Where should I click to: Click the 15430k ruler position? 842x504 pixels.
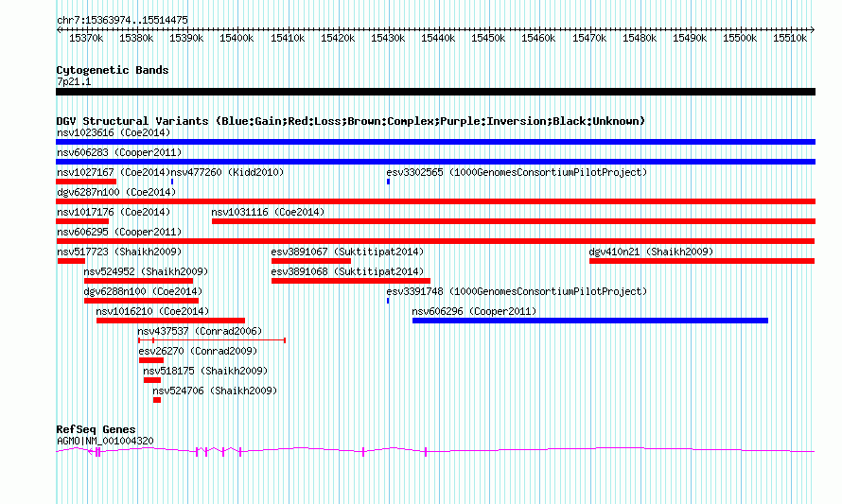pos(388,38)
